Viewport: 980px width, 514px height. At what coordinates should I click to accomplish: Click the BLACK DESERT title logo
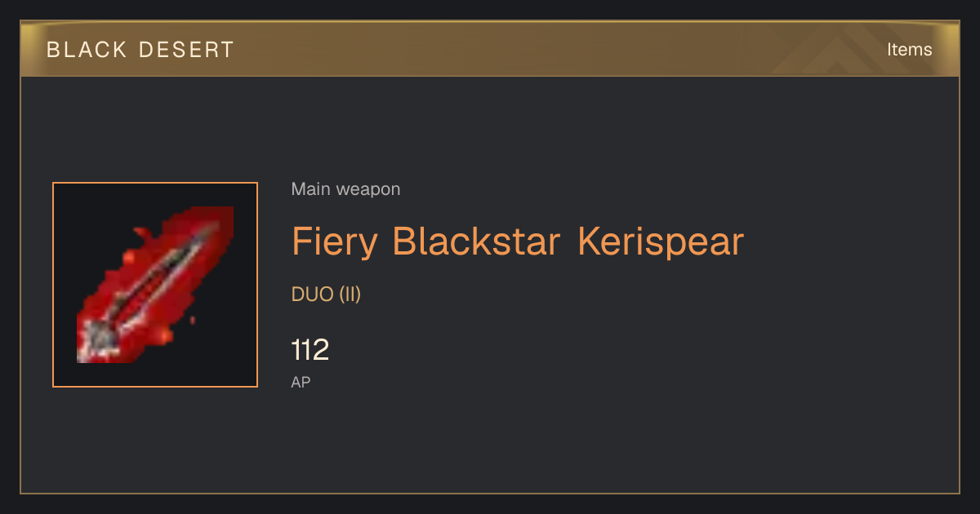tap(140, 50)
